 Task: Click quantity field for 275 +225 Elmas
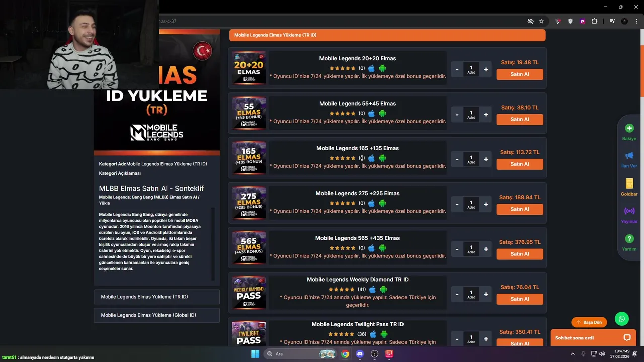point(471,204)
